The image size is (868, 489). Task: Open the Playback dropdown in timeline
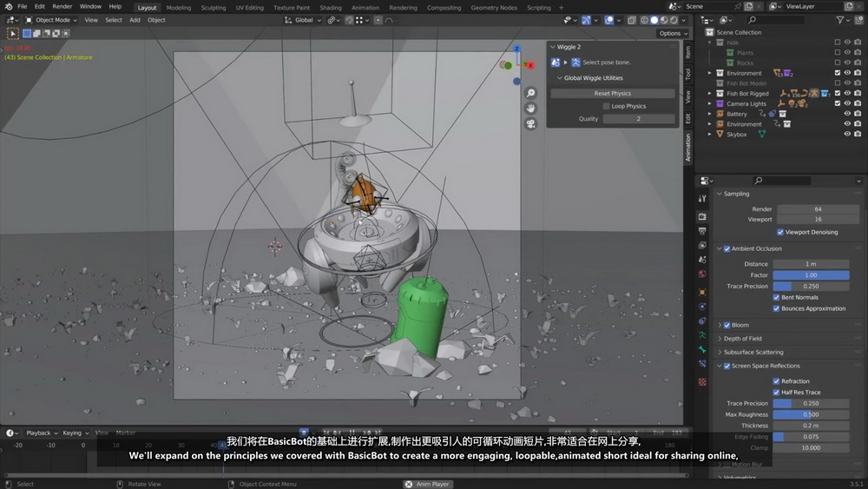[x=42, y=433]
